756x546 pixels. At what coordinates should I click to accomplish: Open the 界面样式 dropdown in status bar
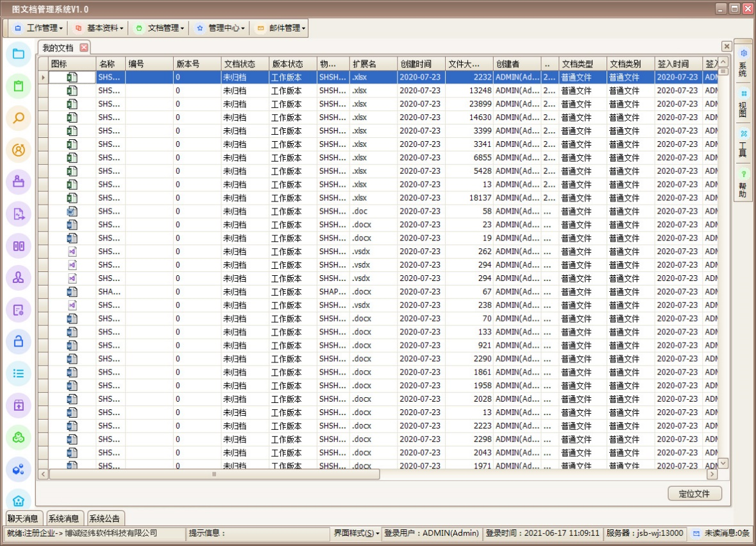click(x=357, y=533)
